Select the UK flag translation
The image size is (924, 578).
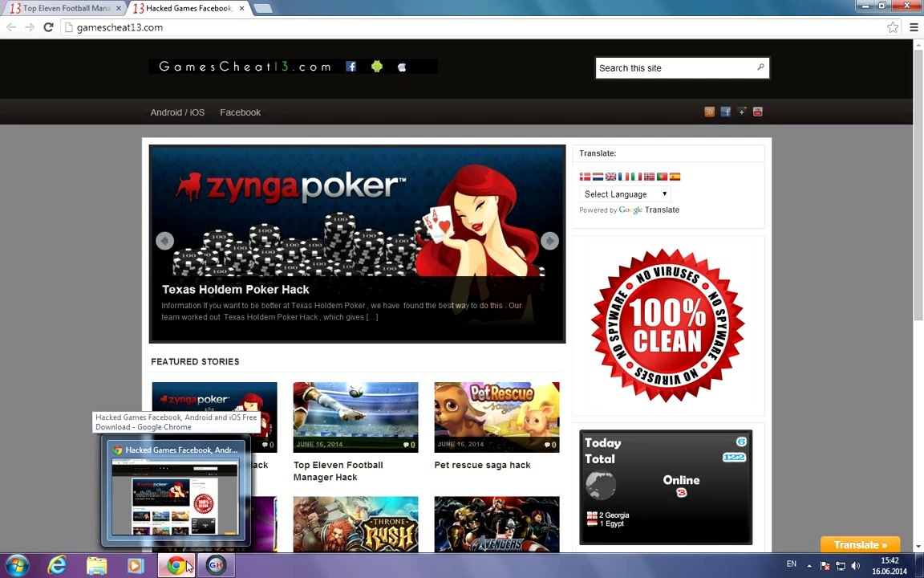[x=610, y=177]
